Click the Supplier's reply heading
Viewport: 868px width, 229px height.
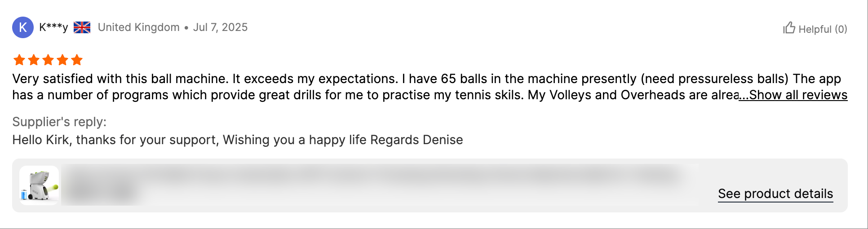(x=59, y=122)
